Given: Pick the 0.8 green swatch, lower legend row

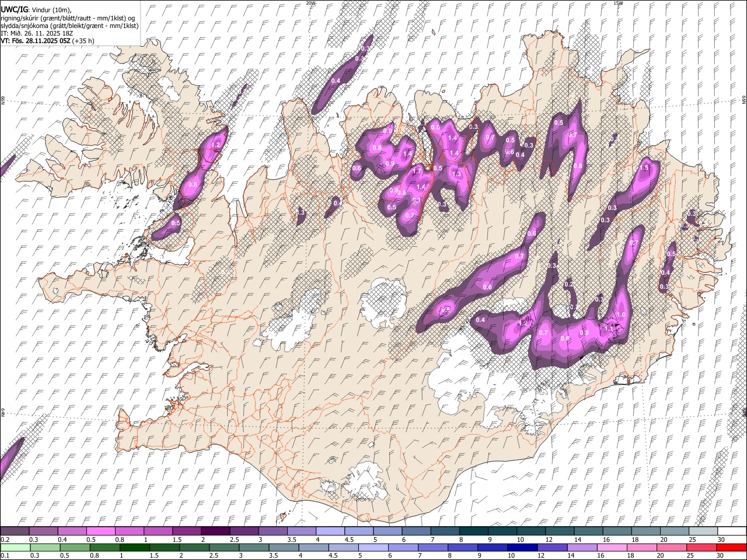Looking at the screenshot, I should (104, 547).
